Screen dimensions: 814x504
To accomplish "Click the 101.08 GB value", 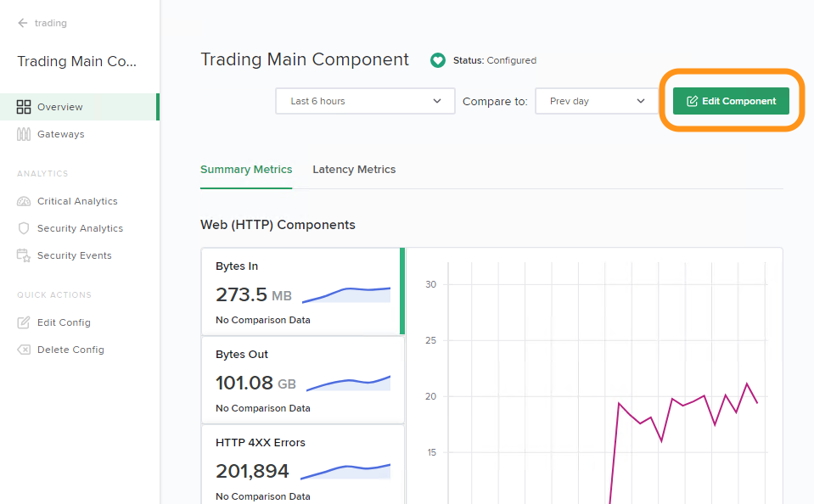I will [x=255, y=383].
